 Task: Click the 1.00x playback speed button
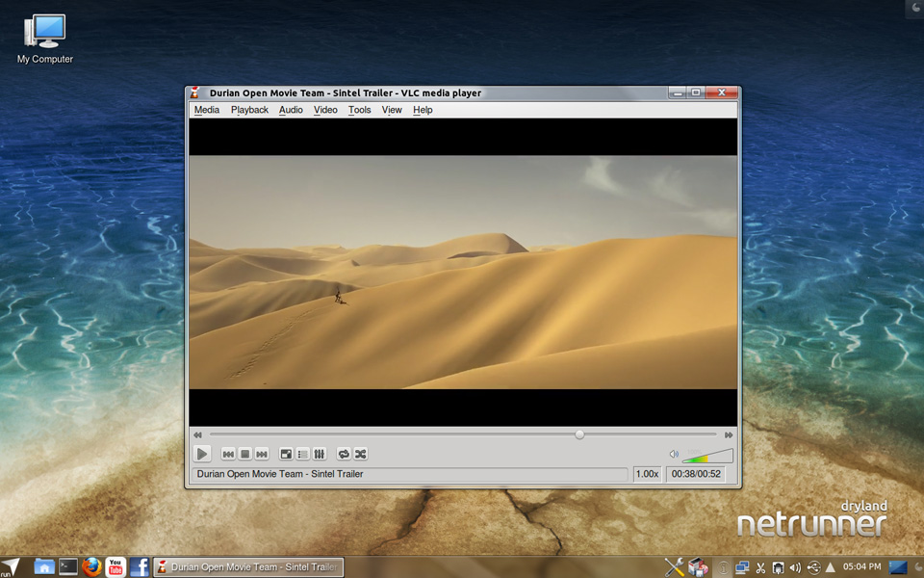tap(647, 474)
